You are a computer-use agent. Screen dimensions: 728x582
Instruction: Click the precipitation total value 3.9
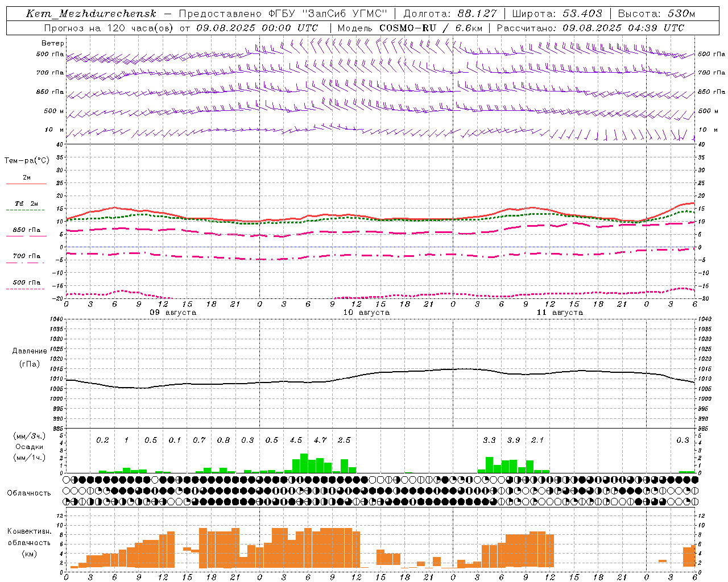(514, 440)
